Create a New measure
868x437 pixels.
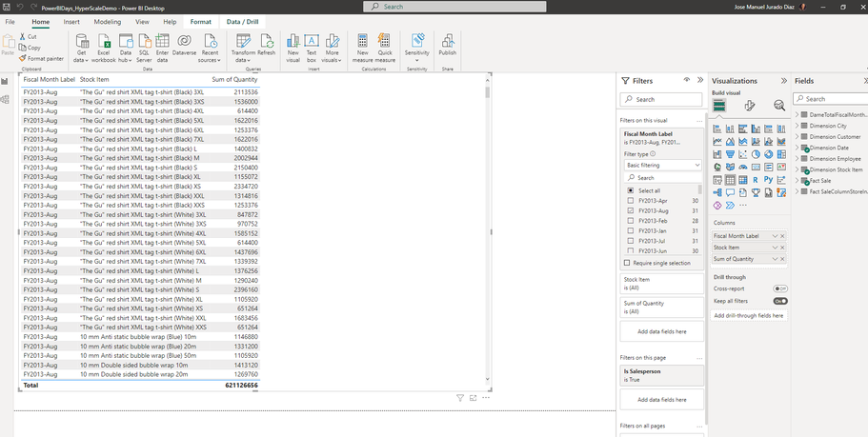pyautogui.click(x=363, y=49)
